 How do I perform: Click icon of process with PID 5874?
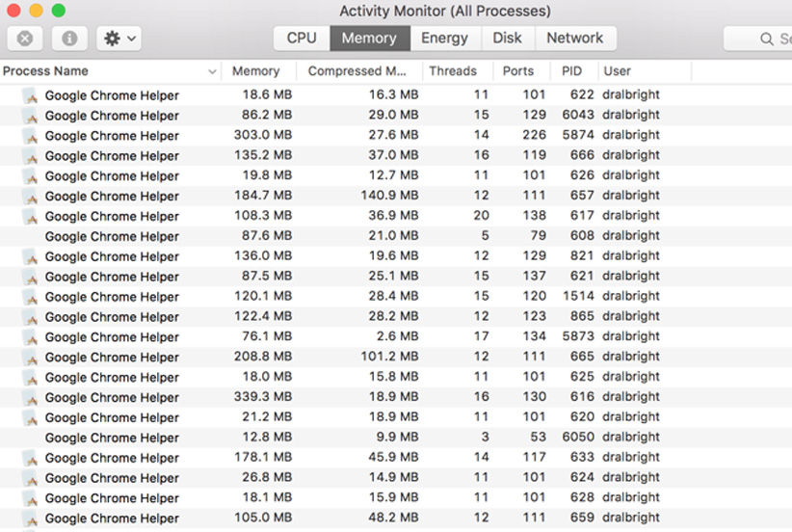pyautogui.click(x=30, y=136)
